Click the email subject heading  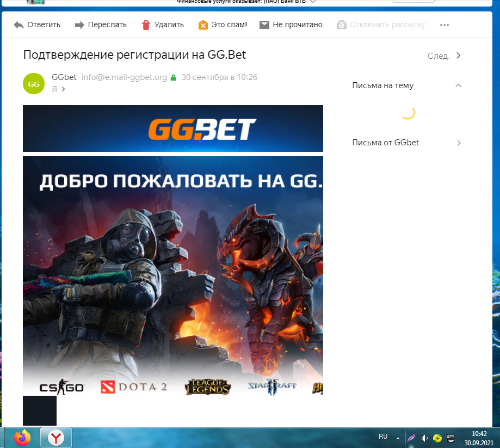(x=134, y=55)
